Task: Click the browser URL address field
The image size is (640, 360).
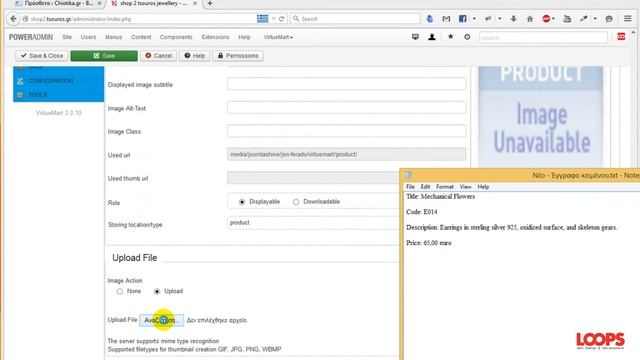Action: click(x=139, y=19)
